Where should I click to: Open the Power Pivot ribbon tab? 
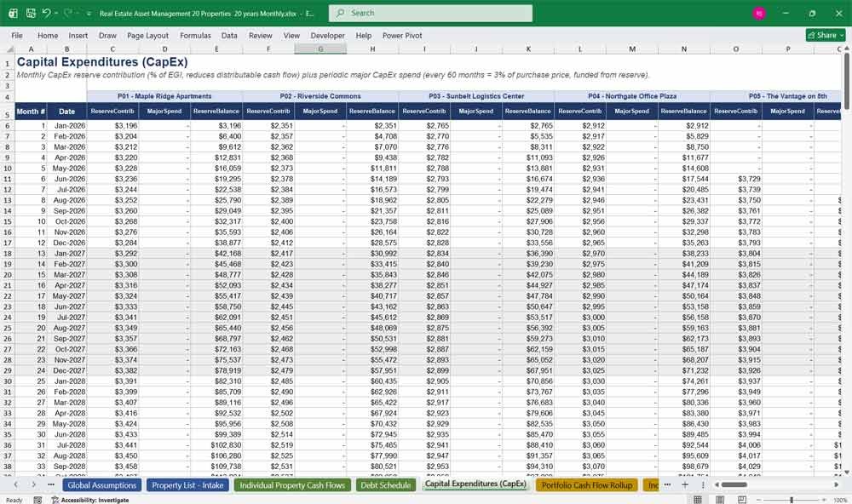click(x=402, y=35)
